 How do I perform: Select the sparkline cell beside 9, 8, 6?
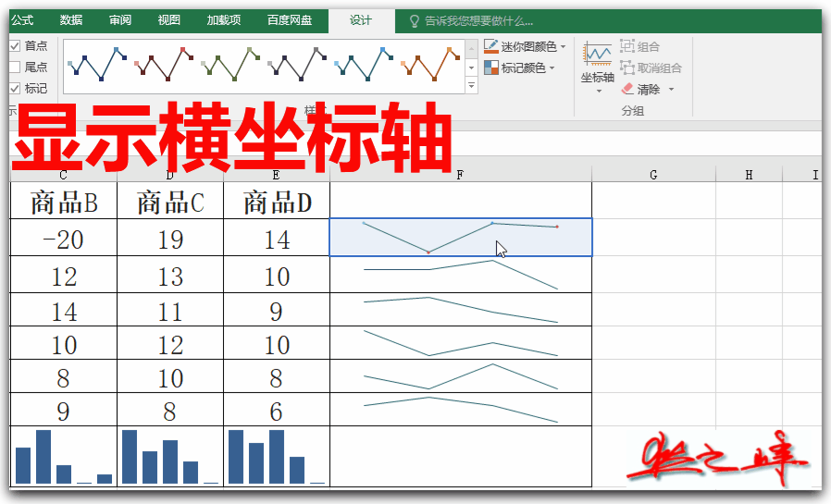tap(461, 410)
